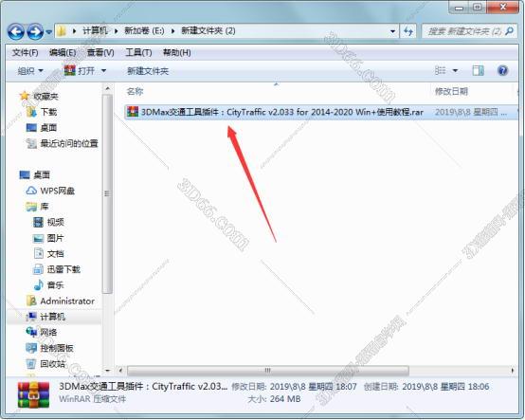Go back with the Back arrow button
The image size is (525, 420).
click(x=16, y=32)
